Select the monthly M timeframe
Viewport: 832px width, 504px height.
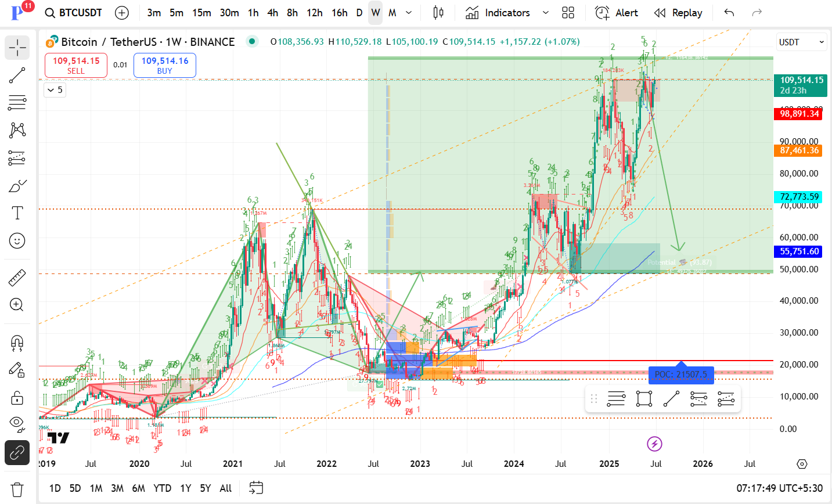[x=392, y=13]
